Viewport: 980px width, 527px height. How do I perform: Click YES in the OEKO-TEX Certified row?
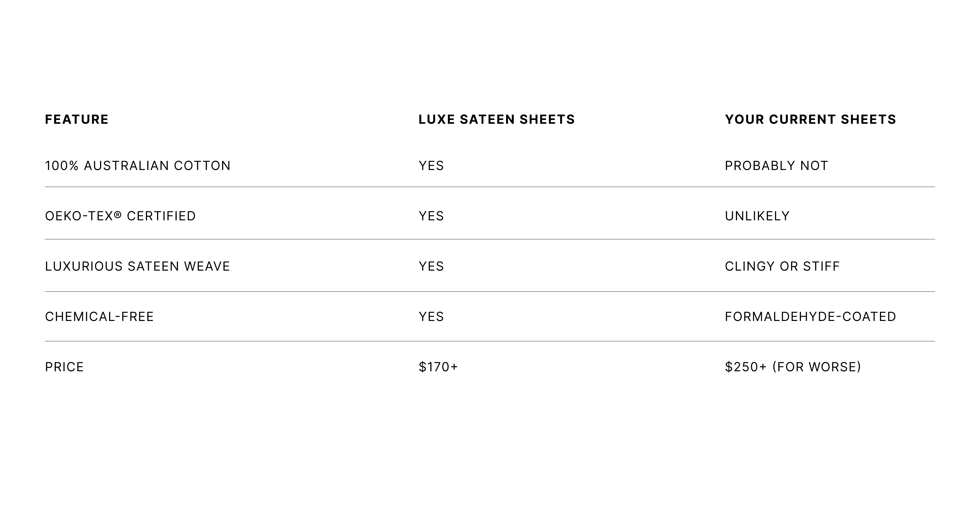pos(431,216)
